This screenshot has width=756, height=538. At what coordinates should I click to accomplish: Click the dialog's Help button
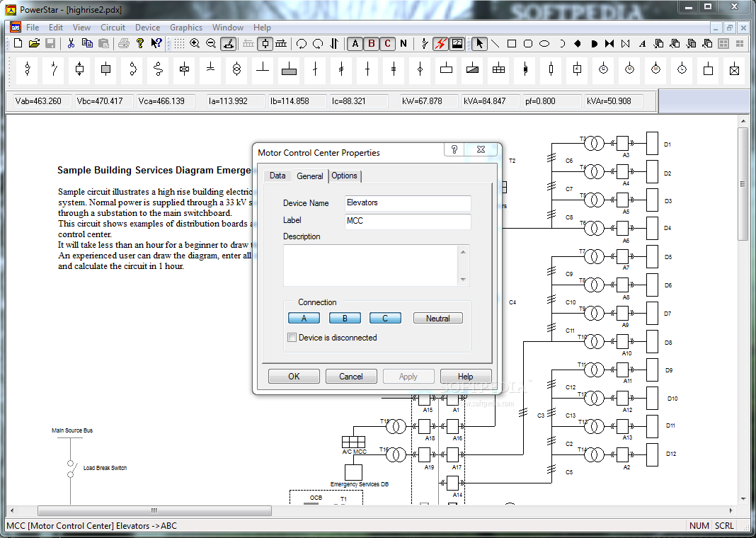tap(465, 377)
